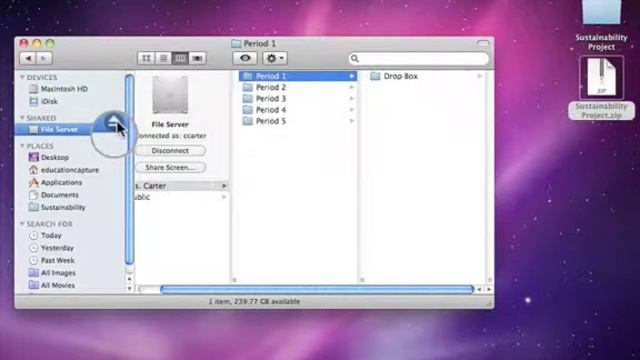Click the Period 1 title folder icon
This screenshot has width=640, height=360.
click(x=236, y=43)
